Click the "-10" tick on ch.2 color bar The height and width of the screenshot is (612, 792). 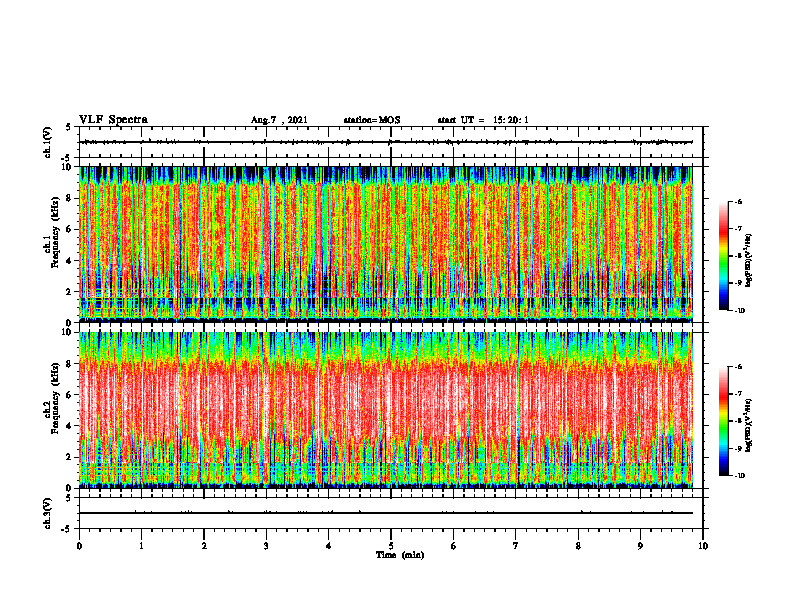(739, 476)
